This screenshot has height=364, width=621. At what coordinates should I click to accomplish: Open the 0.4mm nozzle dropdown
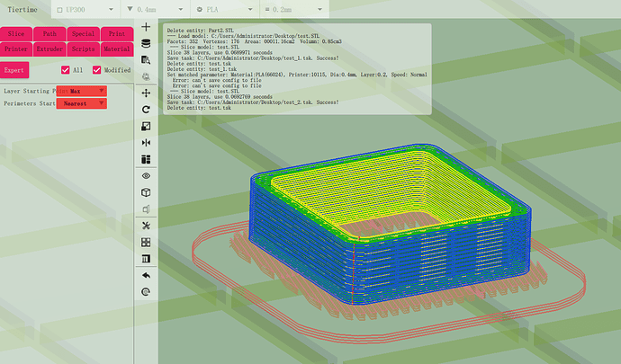pyautogui.click(x=155, y=10)
